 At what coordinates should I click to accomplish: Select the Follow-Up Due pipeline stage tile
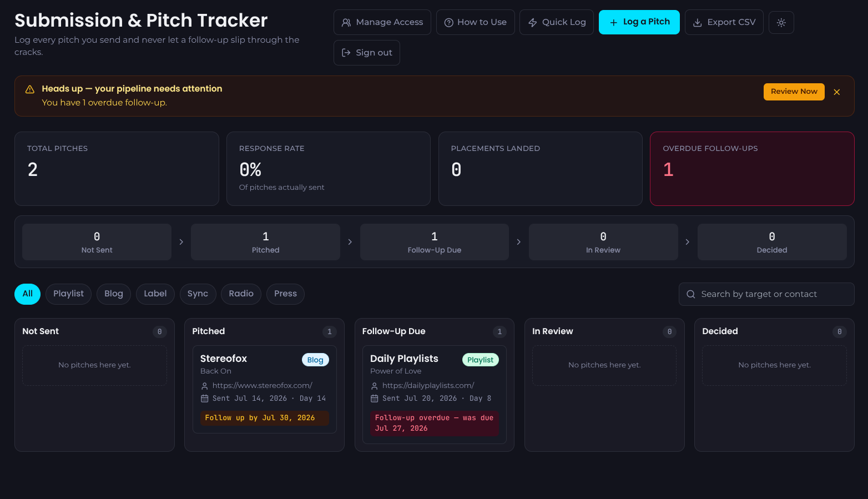[434, 242]
